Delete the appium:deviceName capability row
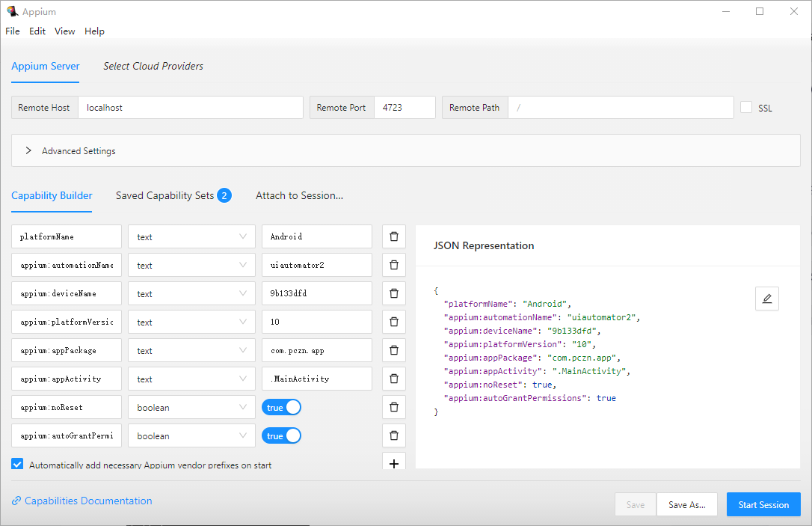The image size is (812, 526). [393, 293]
